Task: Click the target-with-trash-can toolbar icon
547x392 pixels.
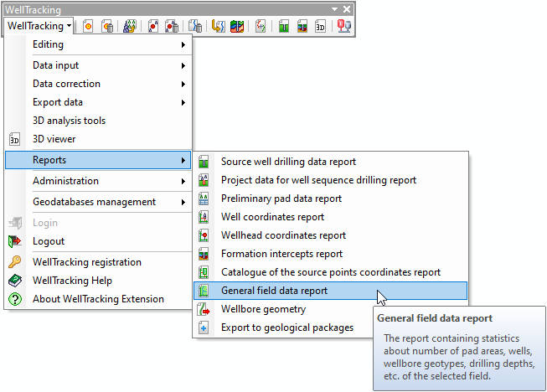Action: 107,26
